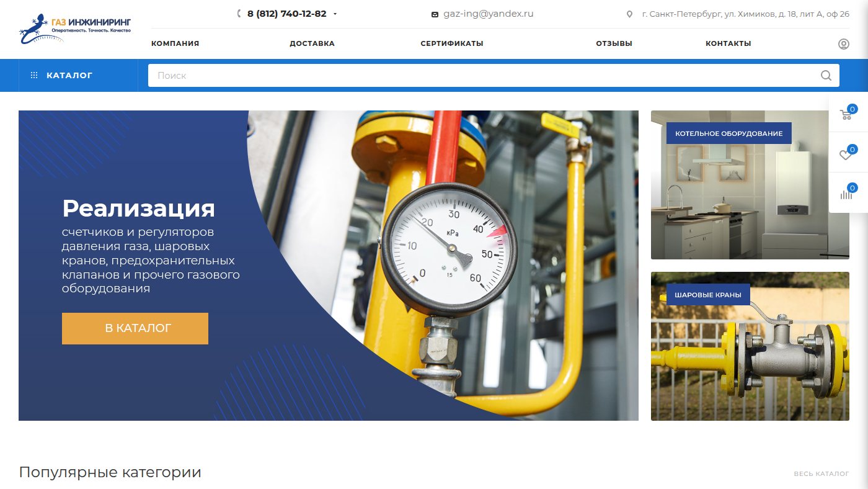Open the Весь каталог link
868x489 pixels.
click(821, 473)
